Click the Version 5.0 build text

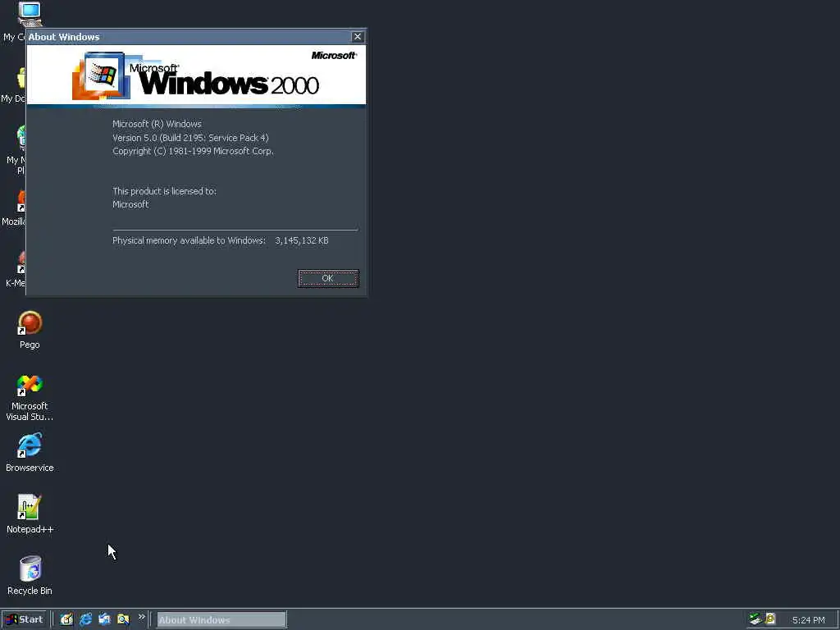[190, 138]
